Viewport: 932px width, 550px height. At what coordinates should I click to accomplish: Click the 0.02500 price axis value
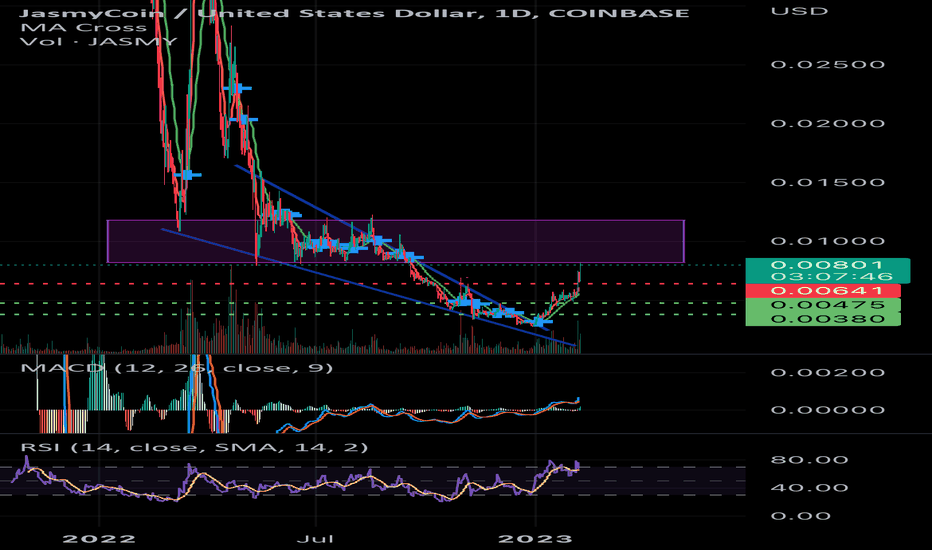(x=827, y=64)
